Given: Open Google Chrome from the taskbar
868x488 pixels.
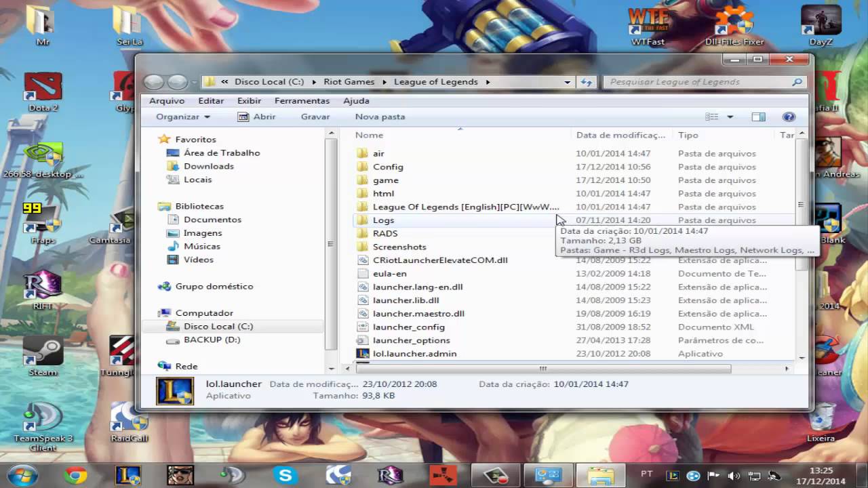Looking at the screenshot, I should tap(76, 475).
